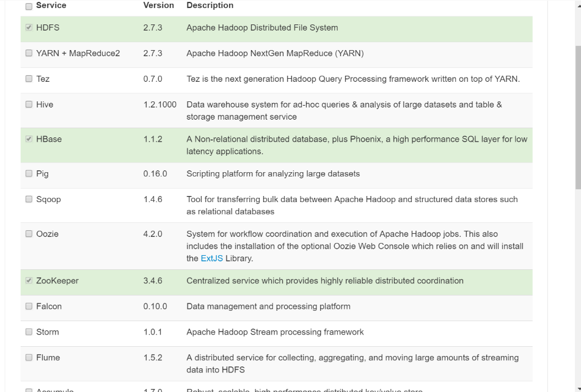Select the Hive service checkbox

(x=29, y=105)
